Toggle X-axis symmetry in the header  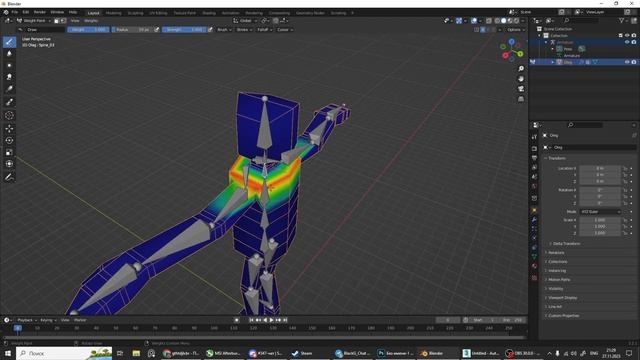tap(483, 30)
